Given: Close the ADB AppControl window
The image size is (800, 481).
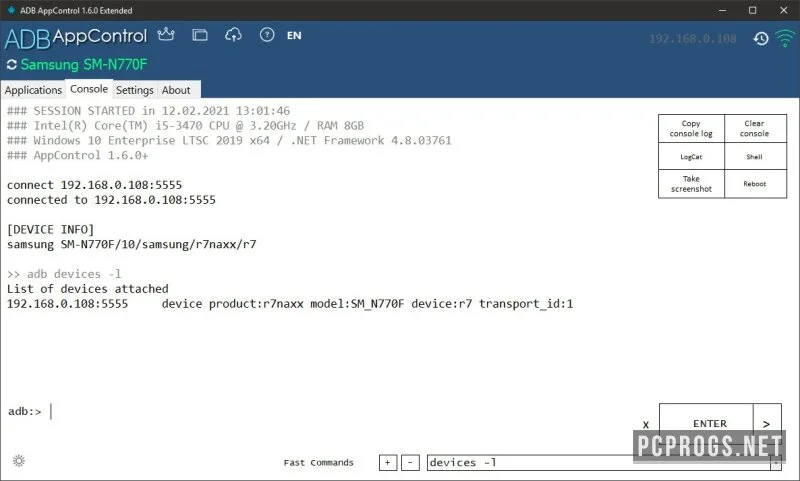Looking at the screenshot, I should coord(784,10).
